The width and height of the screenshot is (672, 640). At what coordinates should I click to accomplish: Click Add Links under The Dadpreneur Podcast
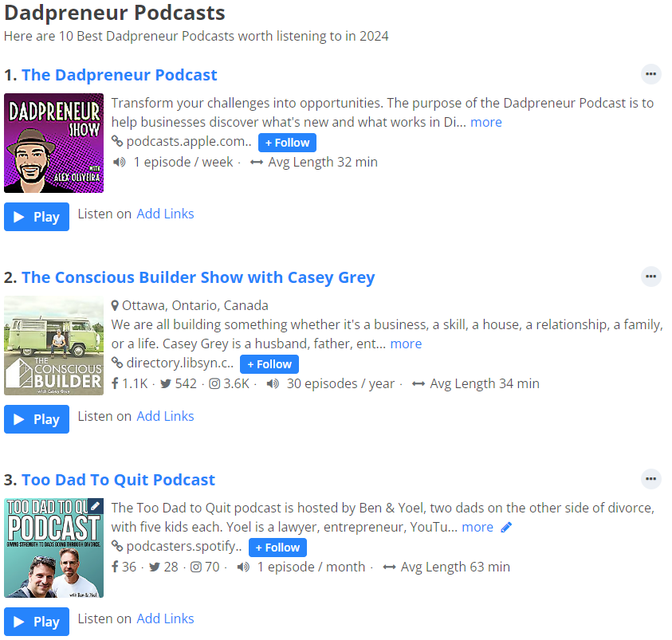(x=165, y=214)
